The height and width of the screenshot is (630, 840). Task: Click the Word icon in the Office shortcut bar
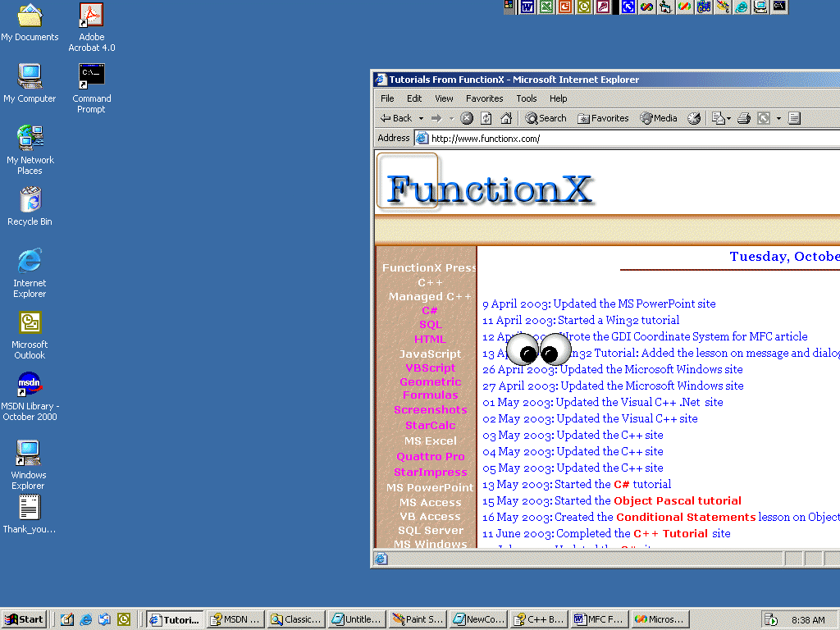pos(527,7)
